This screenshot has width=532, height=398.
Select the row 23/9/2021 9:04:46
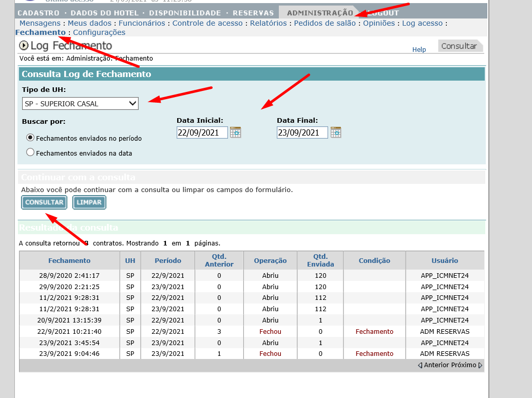tap(252, 353)
